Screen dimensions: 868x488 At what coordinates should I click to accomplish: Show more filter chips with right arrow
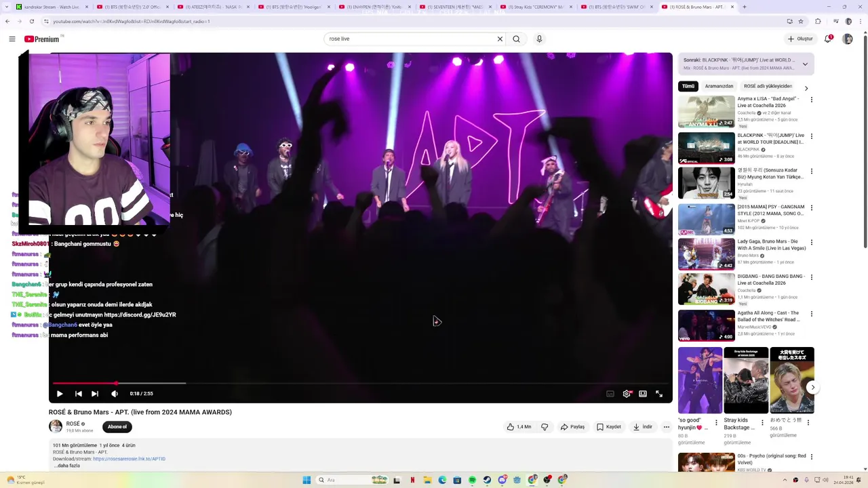[806, 88]
